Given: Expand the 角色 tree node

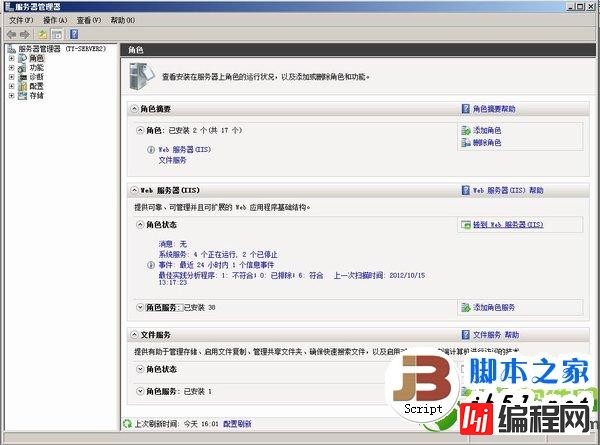Looking at the screenshot, I should (x=11, y=58).
